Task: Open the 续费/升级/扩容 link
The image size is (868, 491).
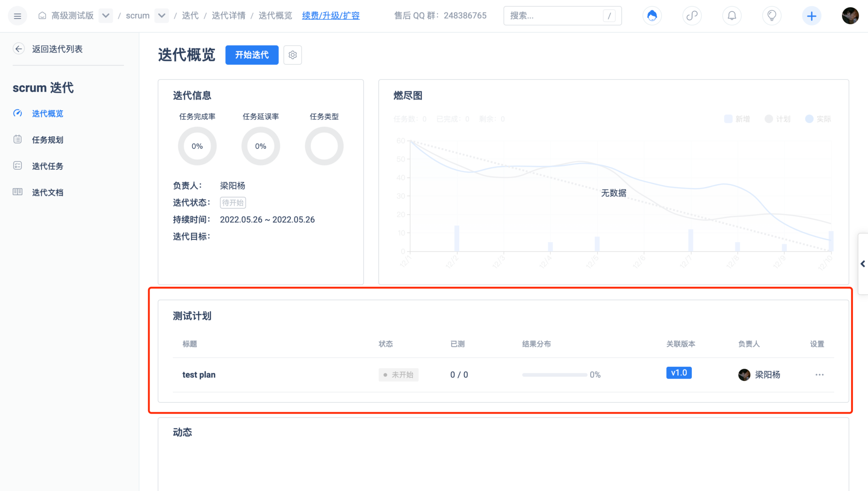Action: click(331, 16)
